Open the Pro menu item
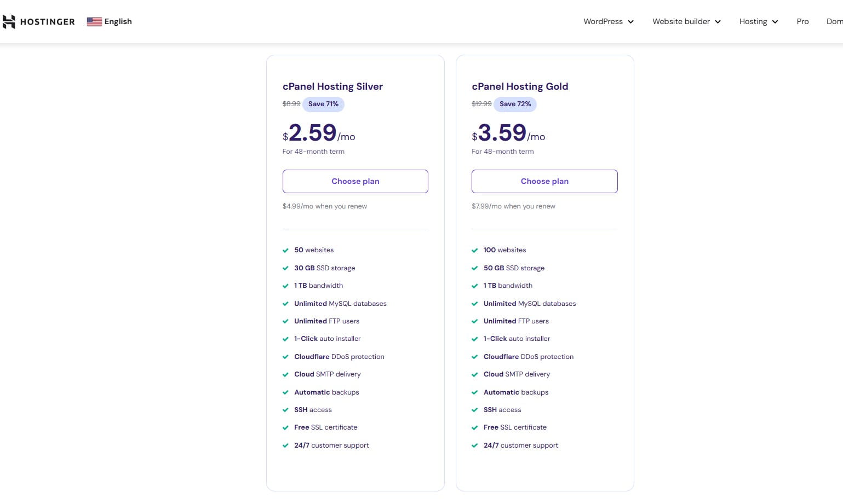 802,21
